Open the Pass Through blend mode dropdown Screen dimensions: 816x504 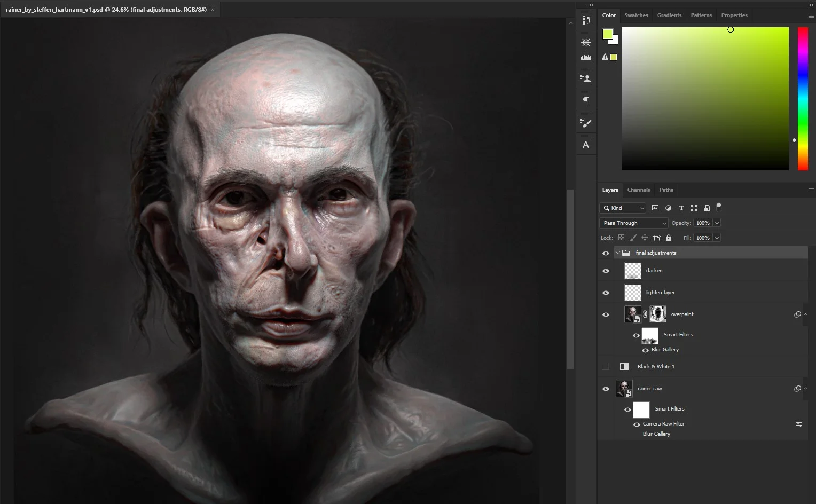point(664,223)
